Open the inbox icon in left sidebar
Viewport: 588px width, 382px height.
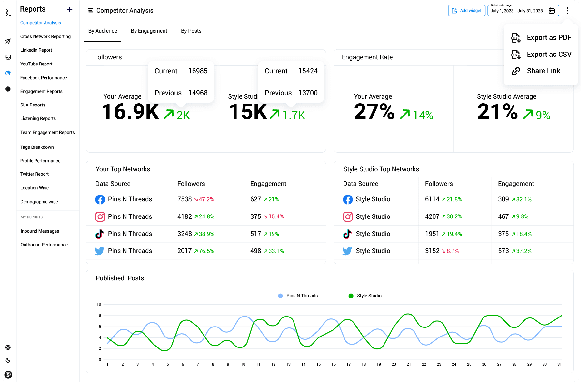tap(8, 57)
